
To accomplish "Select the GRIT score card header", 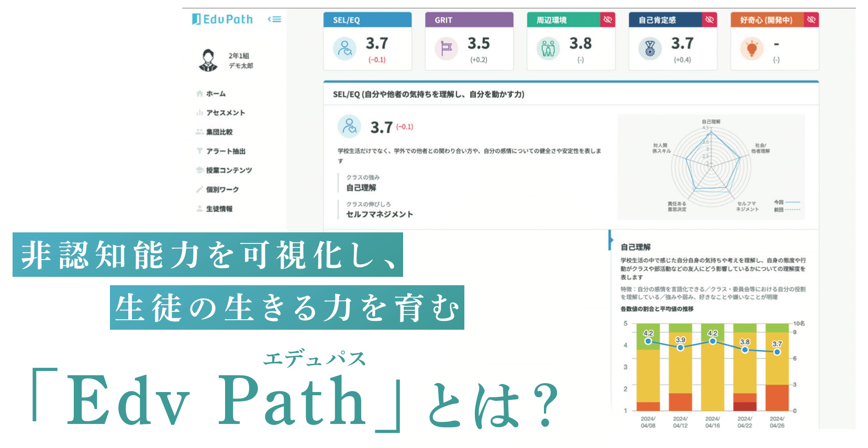I will coord(469,20).
